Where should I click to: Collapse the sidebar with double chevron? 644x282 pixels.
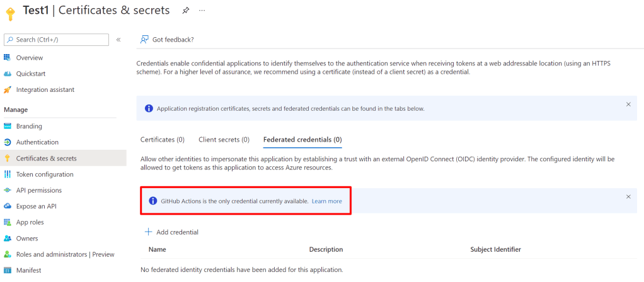click(118, 40)
